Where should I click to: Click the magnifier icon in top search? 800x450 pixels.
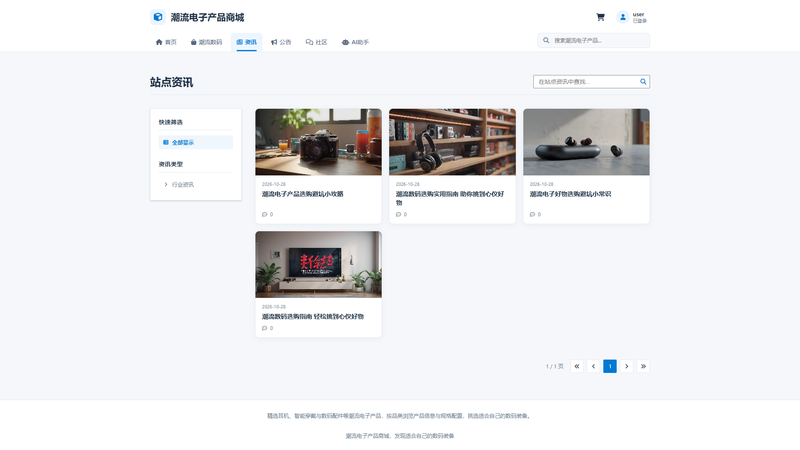[x=546, y=40]
